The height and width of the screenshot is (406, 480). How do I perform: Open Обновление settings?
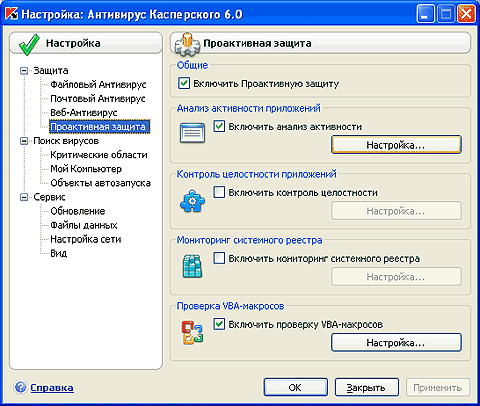[78, 211]
